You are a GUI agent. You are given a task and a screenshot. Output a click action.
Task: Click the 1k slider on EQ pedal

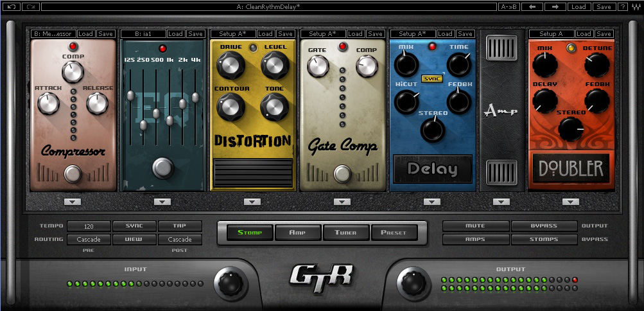tap(170, 120)
